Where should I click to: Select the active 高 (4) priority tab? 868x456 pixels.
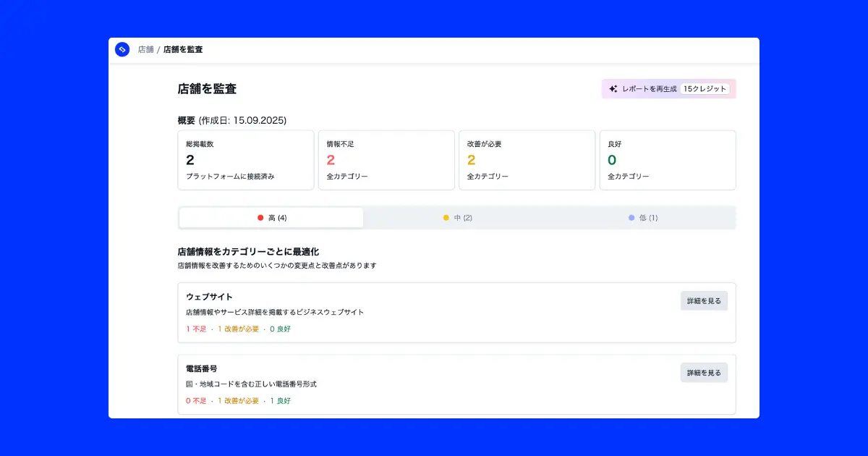[x=271, y=216]
